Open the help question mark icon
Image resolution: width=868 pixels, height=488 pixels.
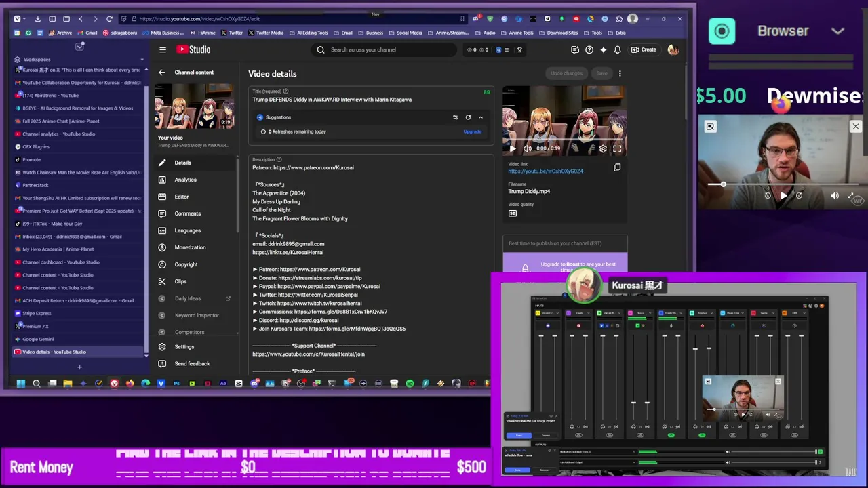point(589,49)
